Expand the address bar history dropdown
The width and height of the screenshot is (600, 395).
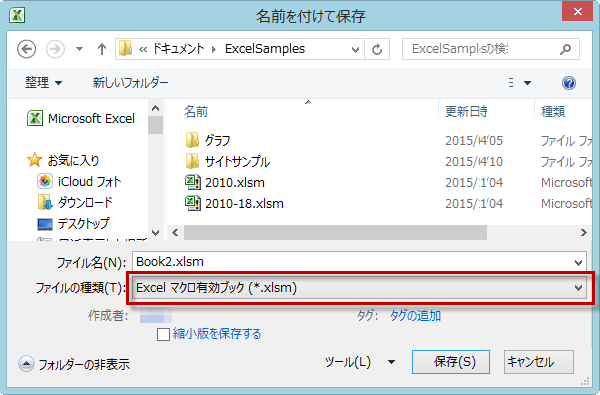pyautogui.click(x=355, y=49)
